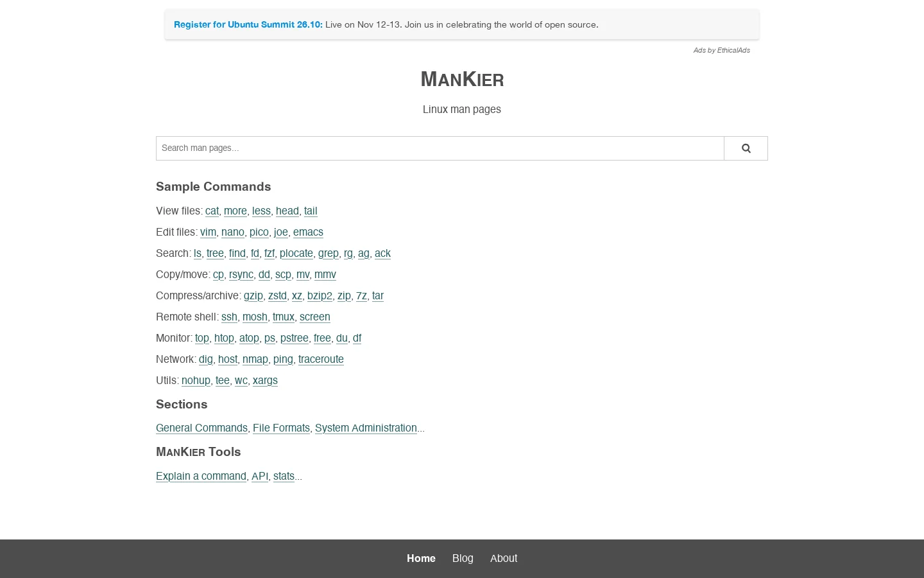Open the General Commands section link
This screenshot has width=924, height=578.
coord(201,428)
